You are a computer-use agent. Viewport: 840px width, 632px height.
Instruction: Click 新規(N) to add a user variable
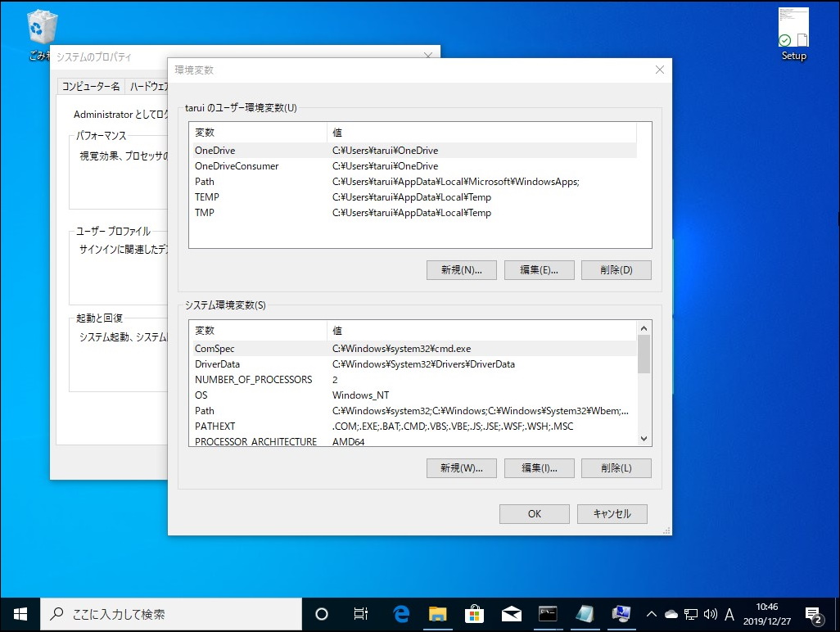pos(461,269)
